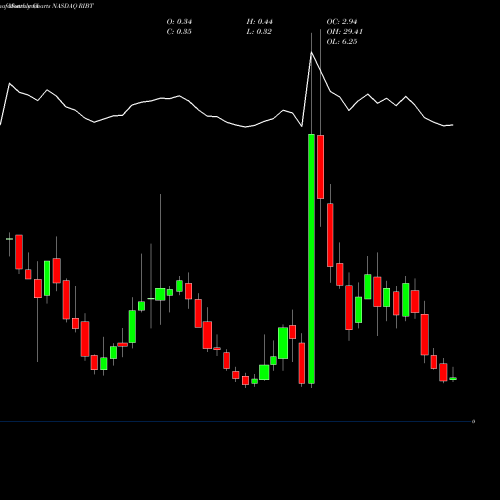The width and height of the screenshot is (500, 500).
Task: Click the NASDAQ RIBT chart title
Action: pyautogui.click(x=73, y=6)
